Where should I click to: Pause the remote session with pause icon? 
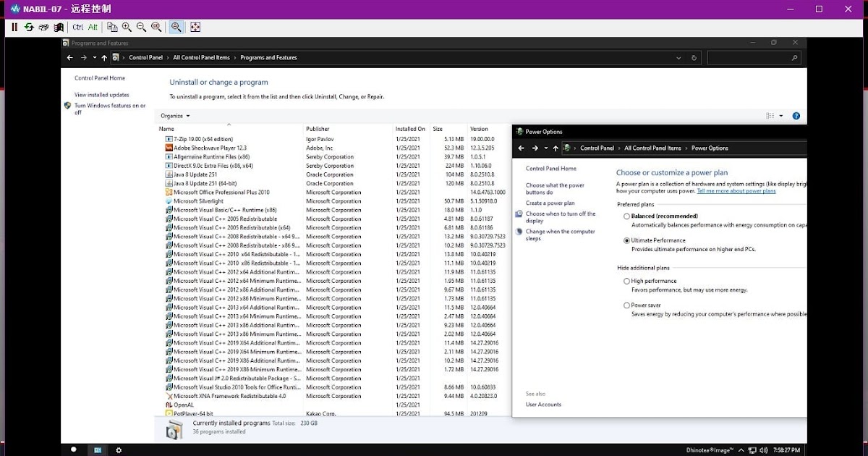(x=14, y=27)
